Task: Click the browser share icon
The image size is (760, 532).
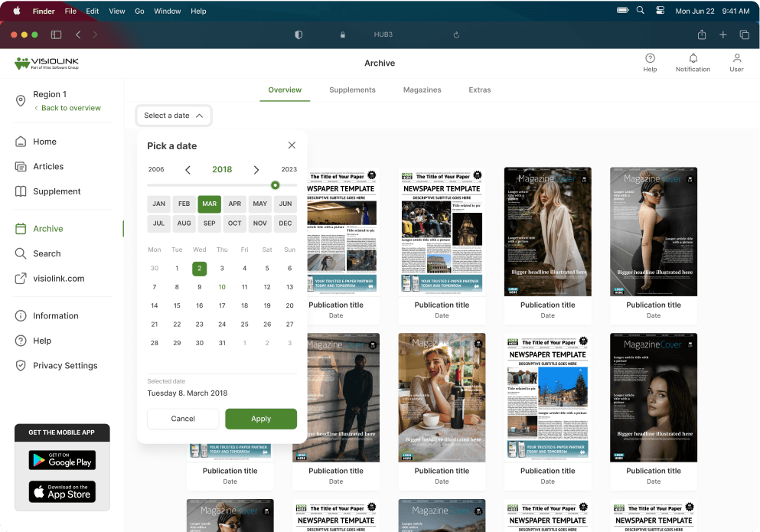Action: point(701,34)
